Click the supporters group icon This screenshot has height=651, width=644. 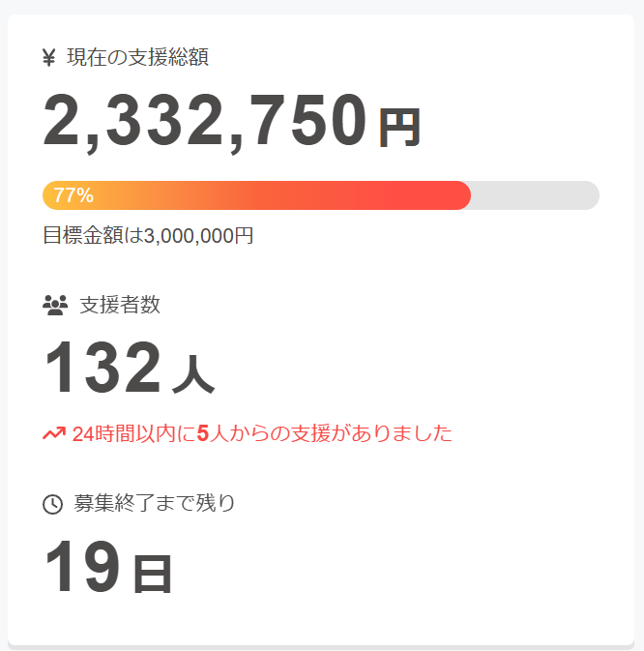click(x=55, y=305)
